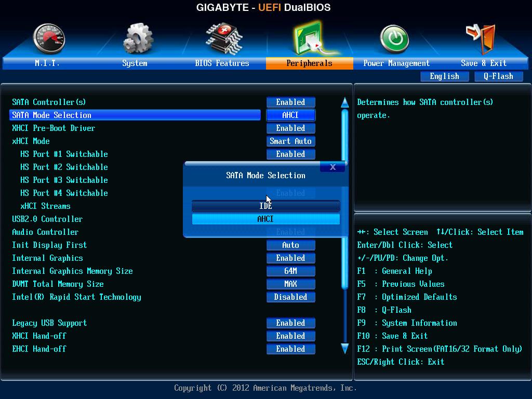This screenshot has height=399, width=532.
Task: Select HS Port #2 Switchable label
Action: [x=64, y=167]
